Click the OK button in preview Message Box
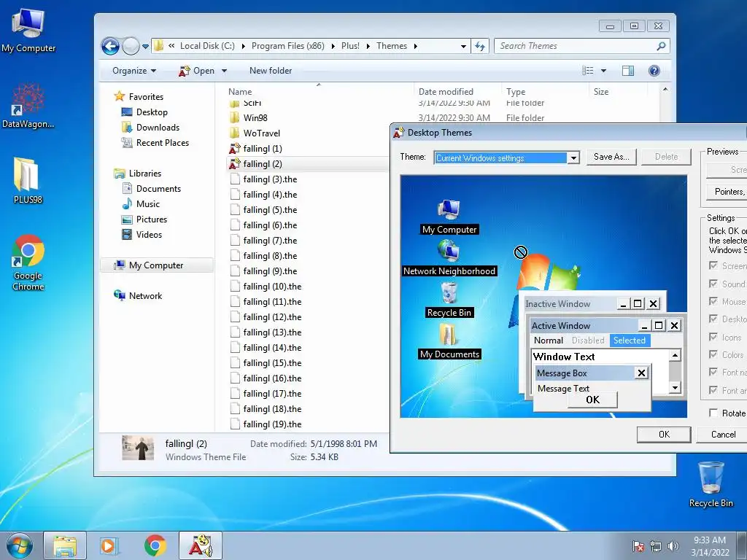This screenshot has height=560, width=747. 592,400
